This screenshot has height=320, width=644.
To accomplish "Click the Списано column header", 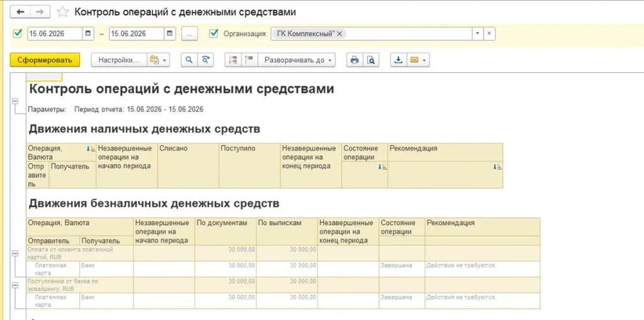I will [188, 165].
